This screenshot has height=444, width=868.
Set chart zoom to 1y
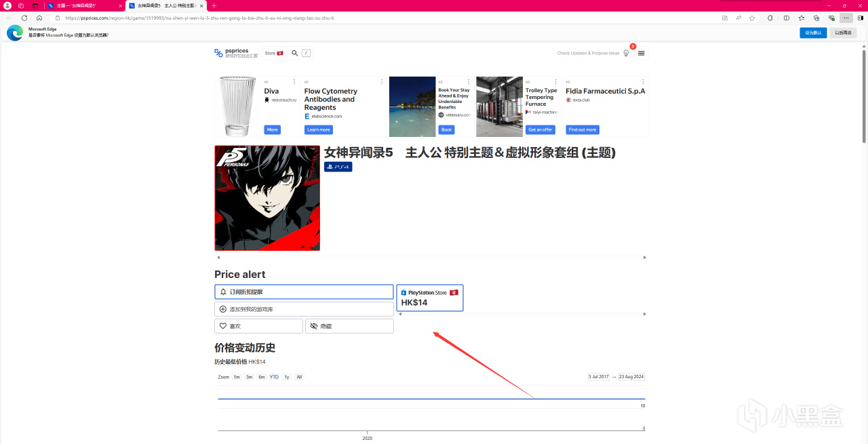pos(287,377)
